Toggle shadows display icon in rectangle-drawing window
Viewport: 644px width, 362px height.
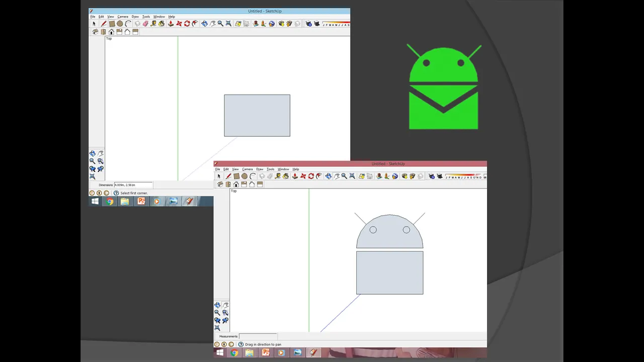[316, 24]
